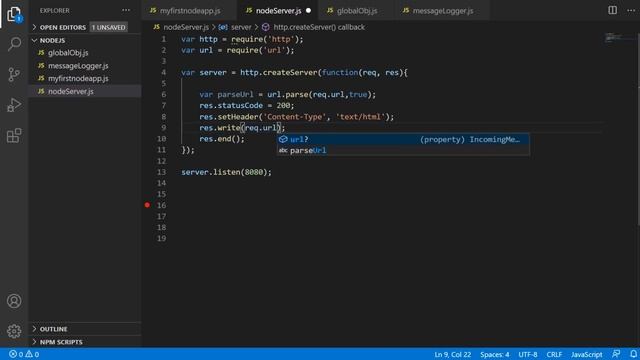This screenshot has width=640, height=360.
Task: Change indentation via Spaces: 4
Action: tap(494, 354)
